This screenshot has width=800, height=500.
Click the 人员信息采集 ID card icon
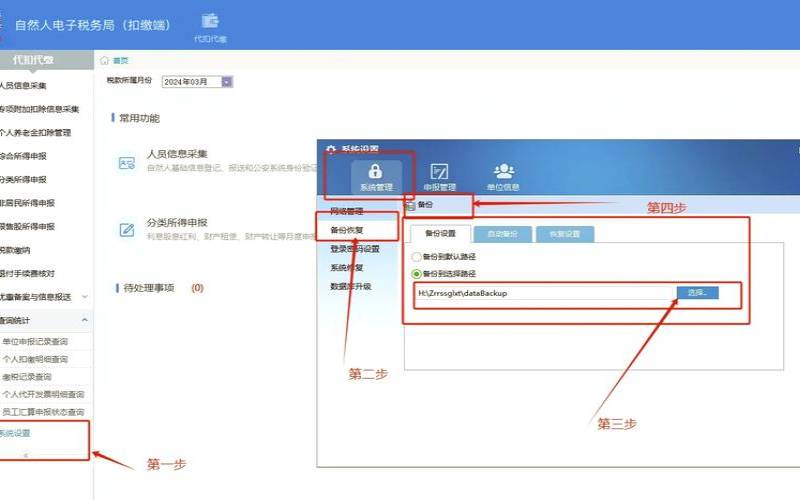(x=127, y=161)
